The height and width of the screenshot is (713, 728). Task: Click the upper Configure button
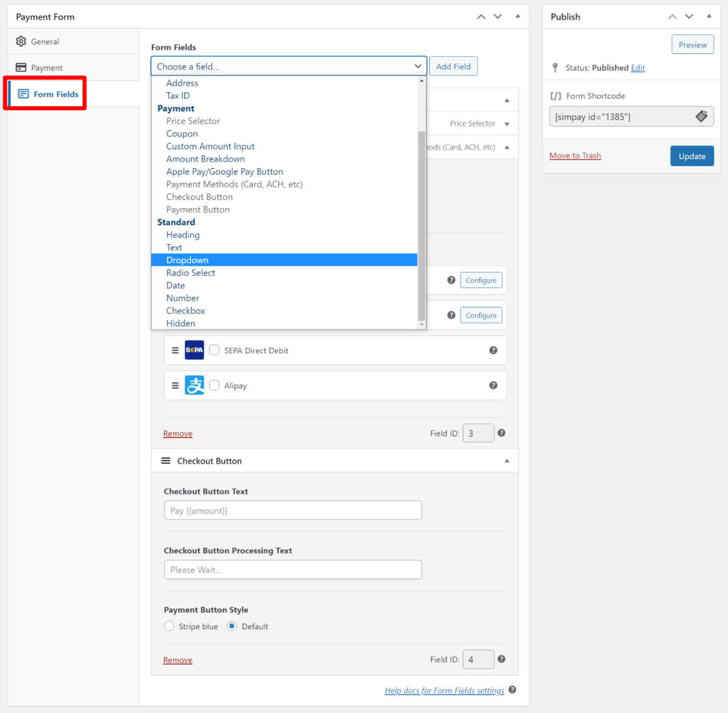click(481, 280)
